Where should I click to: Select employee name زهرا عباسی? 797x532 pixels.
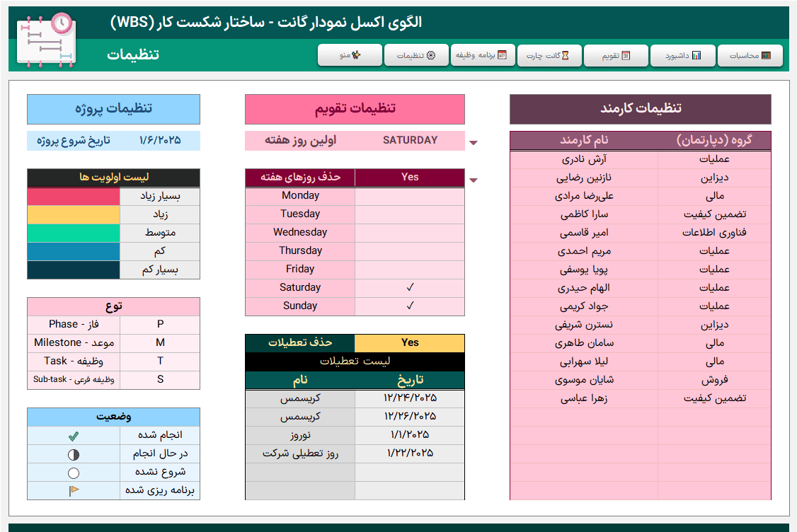pyautogui.click(x=584, y=398)
